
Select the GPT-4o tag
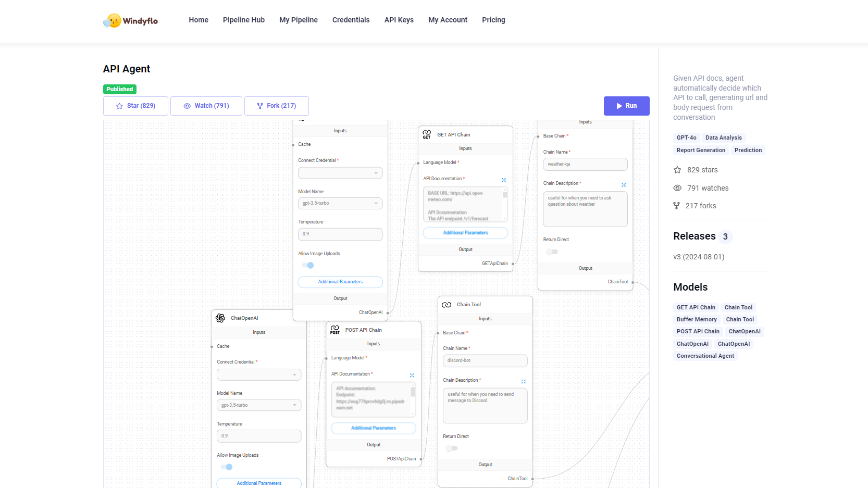click(x=687, y=137)
